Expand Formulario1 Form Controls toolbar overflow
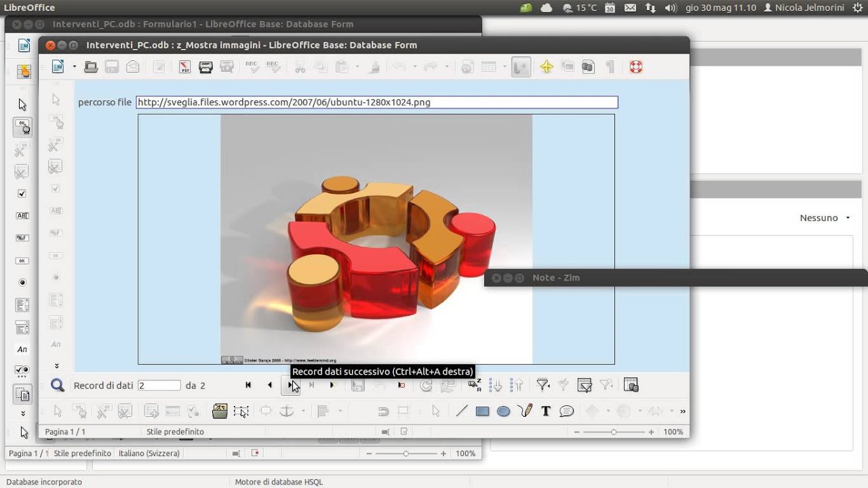Screen dimensions: 868x488 22,413
